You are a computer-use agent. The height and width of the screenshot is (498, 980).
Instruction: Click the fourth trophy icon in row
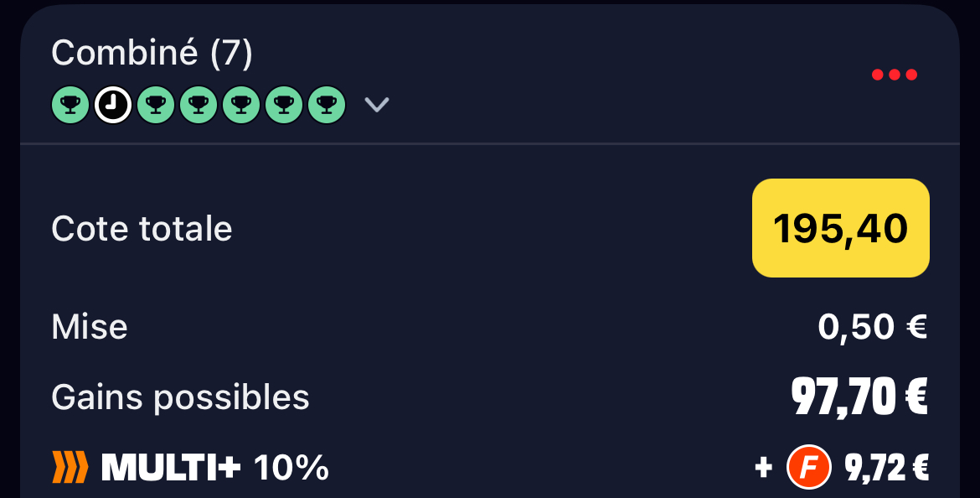(x=199, y=105)
